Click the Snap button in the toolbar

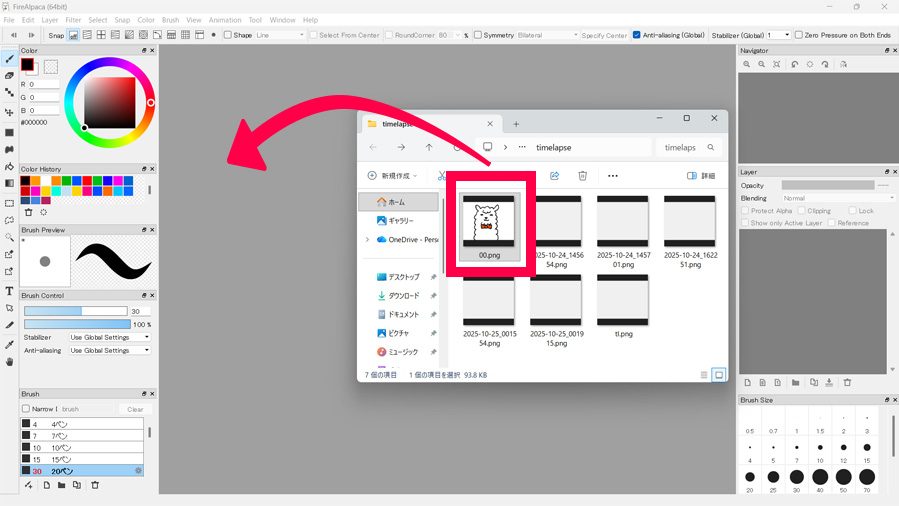point(56,35)
